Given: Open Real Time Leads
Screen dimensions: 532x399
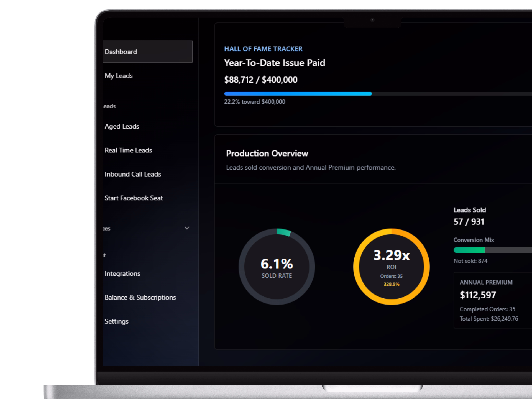Looking at the screenshot, I should (x=128, y=150).
